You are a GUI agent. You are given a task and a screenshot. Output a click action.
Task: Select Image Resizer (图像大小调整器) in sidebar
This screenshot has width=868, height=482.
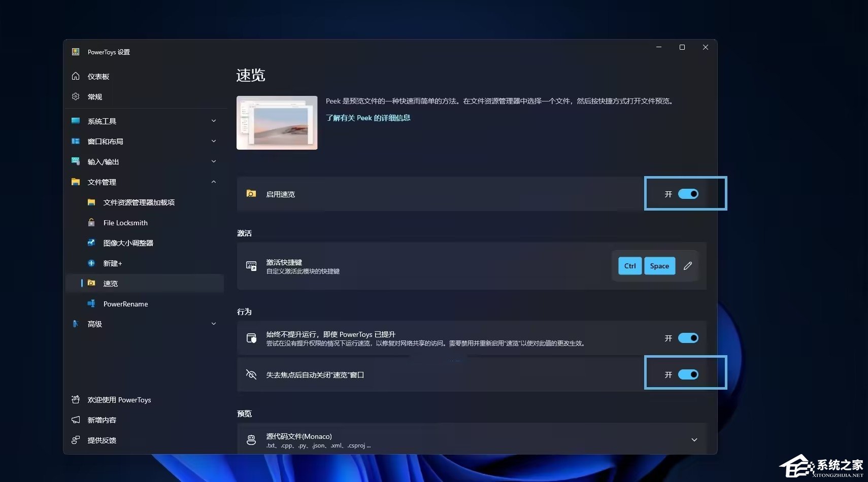pyautogui.click(x=145, y=243)
